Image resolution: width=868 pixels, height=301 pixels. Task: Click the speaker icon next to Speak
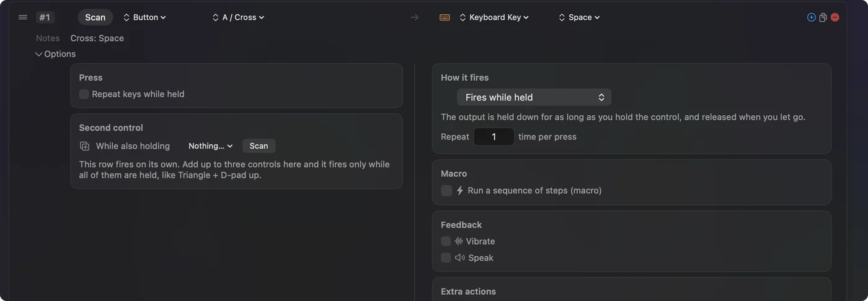[x=460, y=258]
